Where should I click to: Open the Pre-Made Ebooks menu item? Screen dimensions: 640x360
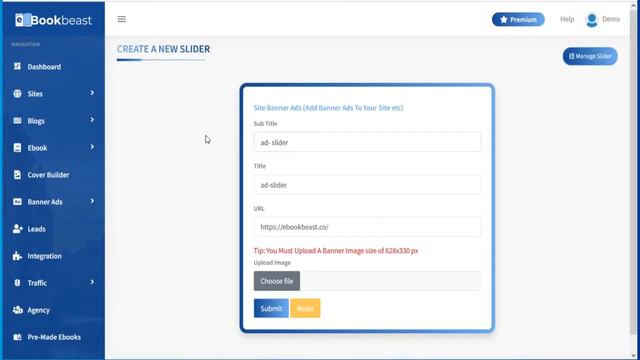point(53,337)
